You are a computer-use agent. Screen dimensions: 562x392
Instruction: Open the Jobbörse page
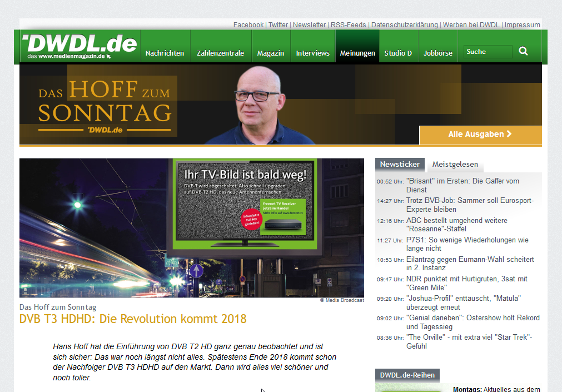[x=437, y=53]
